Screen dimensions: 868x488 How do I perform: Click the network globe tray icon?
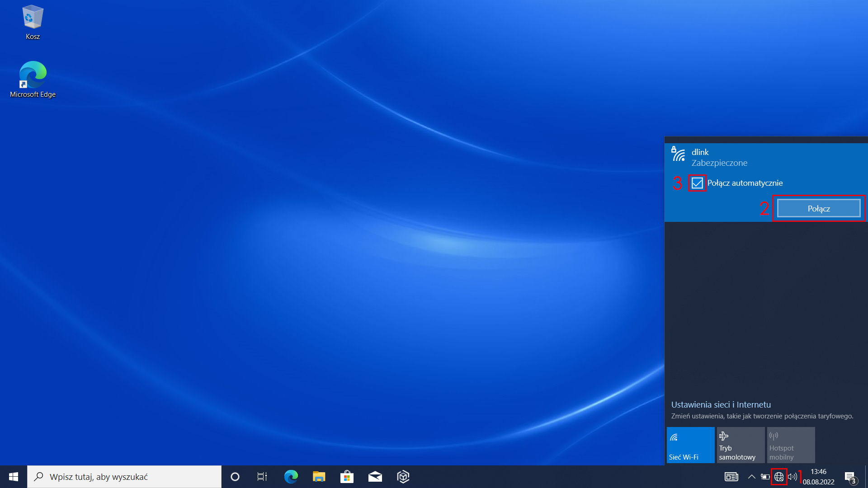(778, 477)
